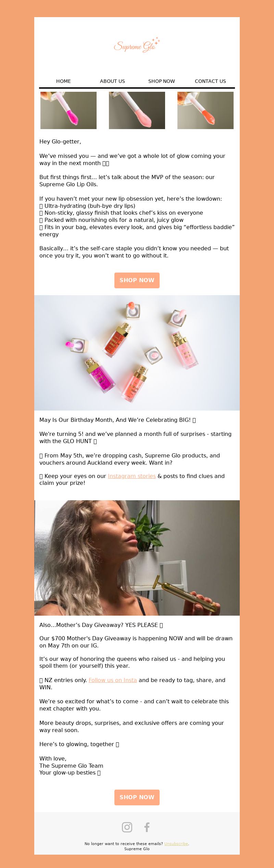
Task: Follow the Instagram stories link
Action: (132, 476)
